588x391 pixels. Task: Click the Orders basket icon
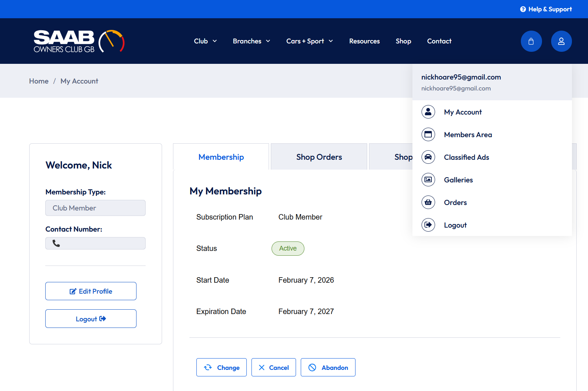point(428,202)
